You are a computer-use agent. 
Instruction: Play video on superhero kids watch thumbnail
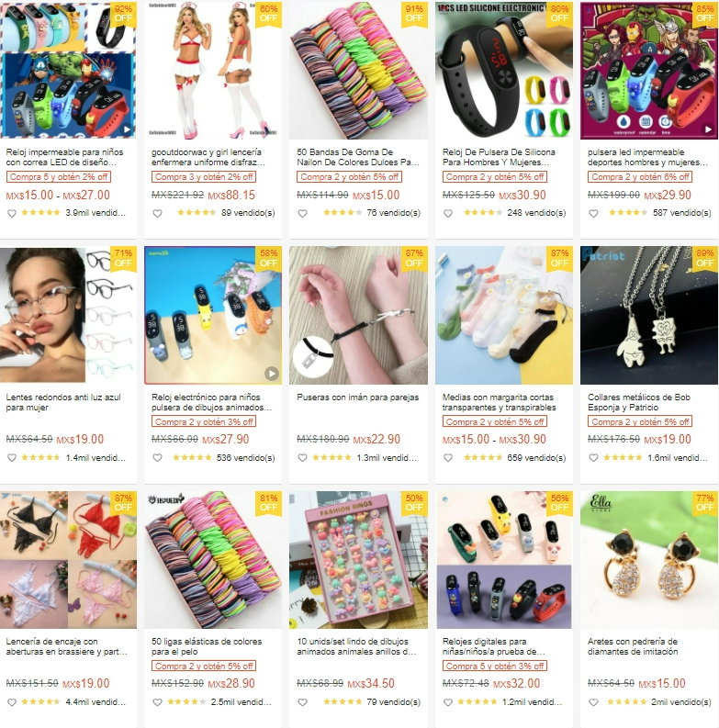tap(127, 129)
